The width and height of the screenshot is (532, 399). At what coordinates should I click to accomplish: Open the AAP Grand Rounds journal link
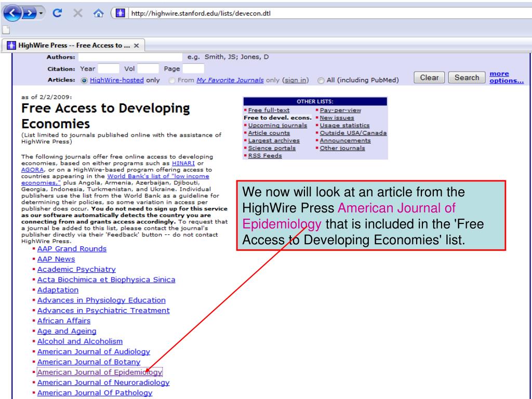[x=72, y=249]
